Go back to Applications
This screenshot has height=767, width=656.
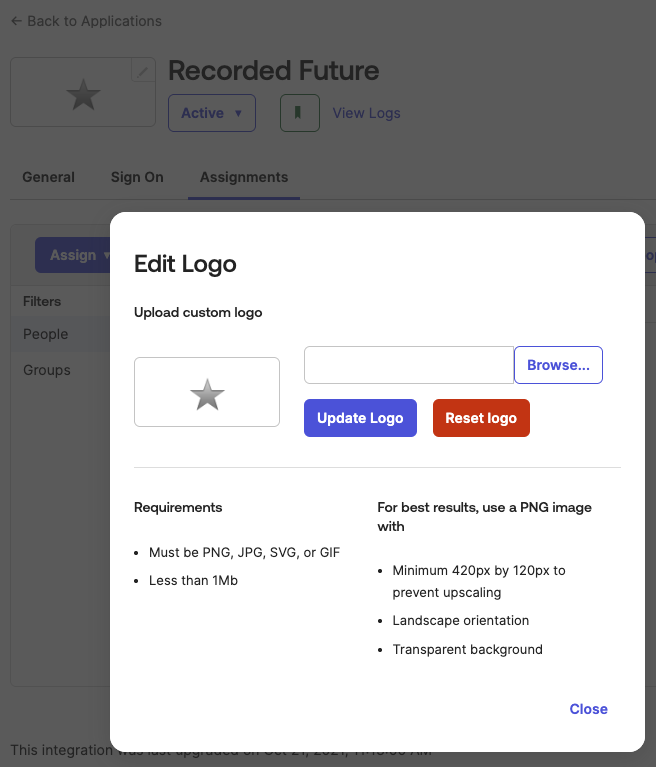click(86, 21)
